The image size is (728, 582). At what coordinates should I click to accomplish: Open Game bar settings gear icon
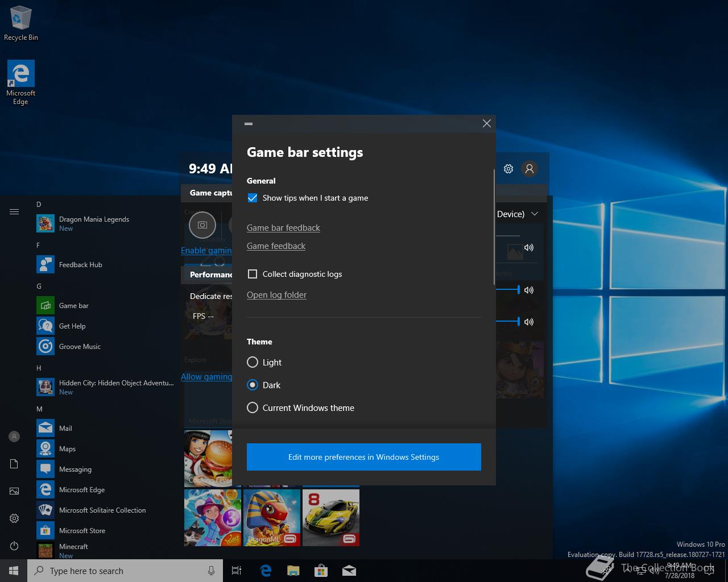point(508,169)
